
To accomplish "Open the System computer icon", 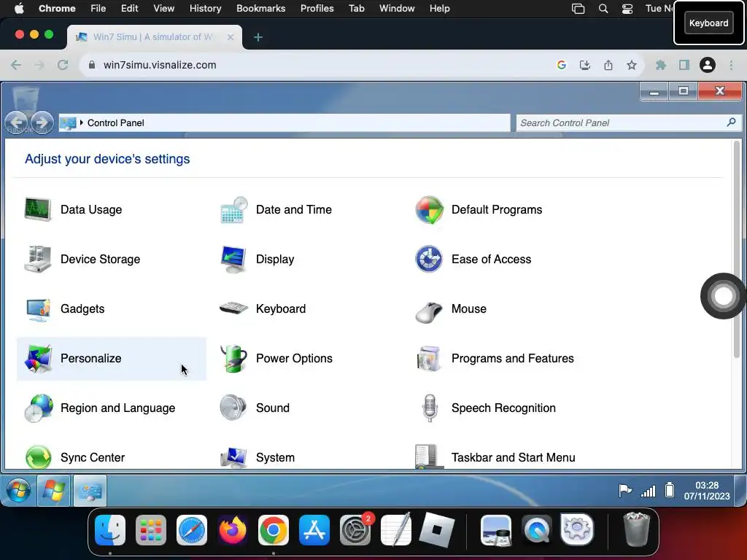I will 233,457.
